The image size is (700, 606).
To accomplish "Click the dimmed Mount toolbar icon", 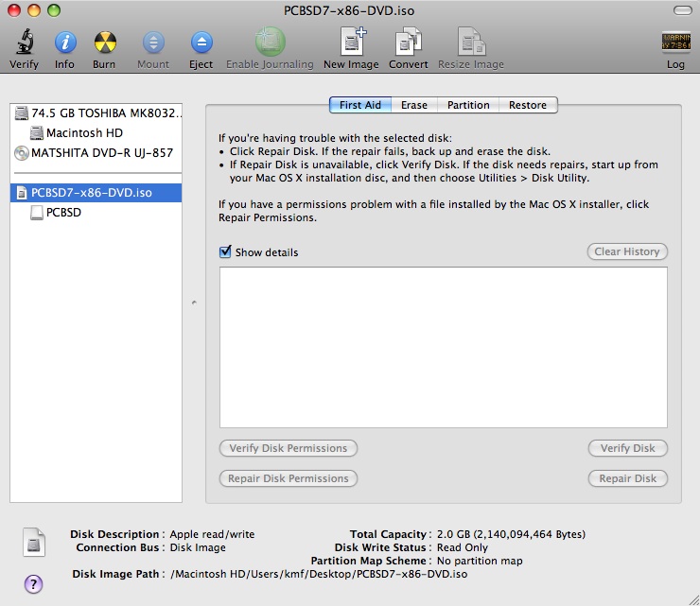I will (153, 43).
